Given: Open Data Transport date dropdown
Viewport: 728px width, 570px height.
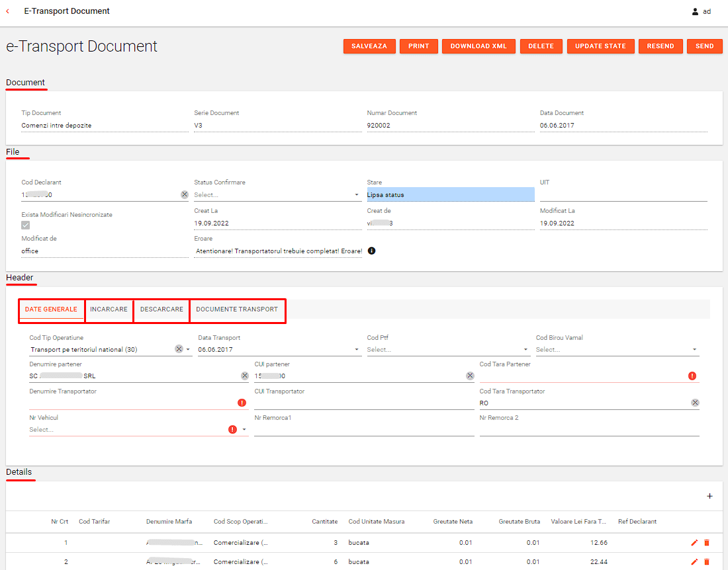Looking at the screenshot, I should click(x=357, y=349).
